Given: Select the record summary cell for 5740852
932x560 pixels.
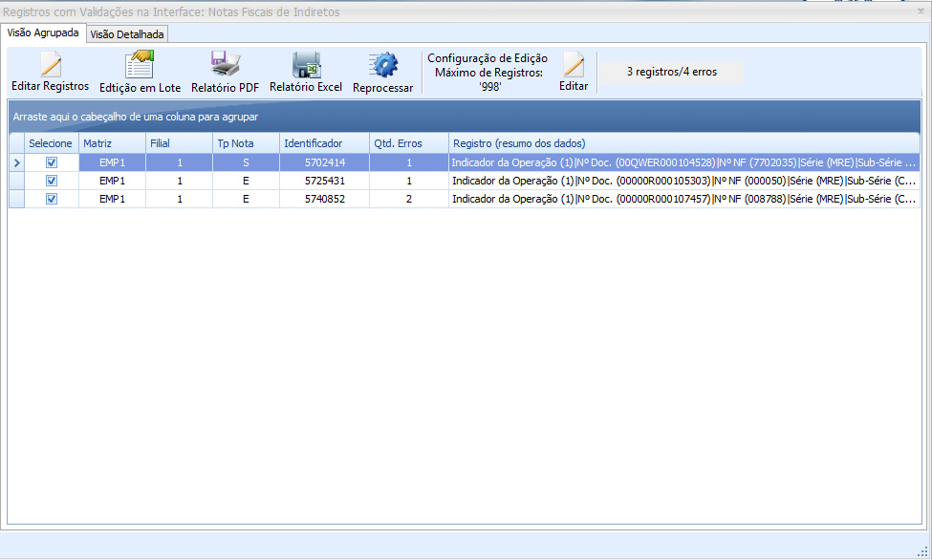Looking at the screenshot, I should [683, 199].
